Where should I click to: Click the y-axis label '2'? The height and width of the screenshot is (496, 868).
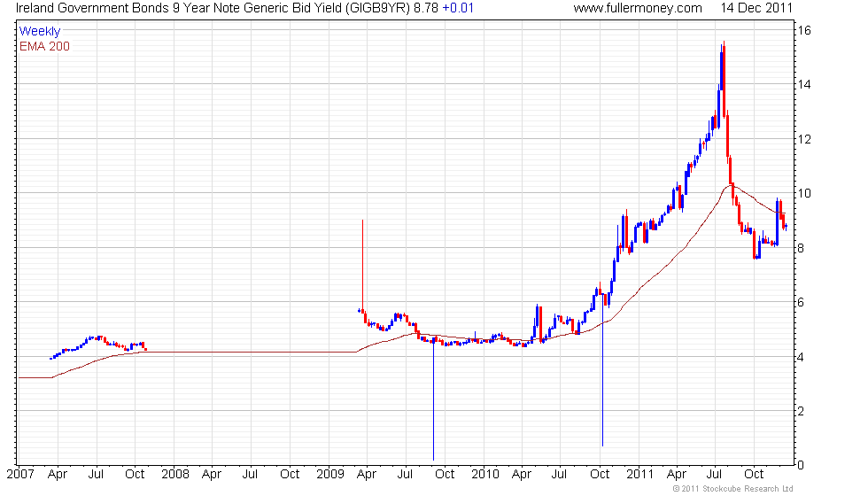point(801,411)
